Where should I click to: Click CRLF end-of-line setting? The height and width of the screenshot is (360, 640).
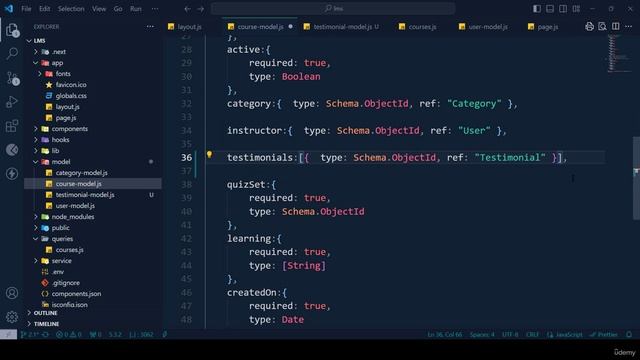point(532,335)
